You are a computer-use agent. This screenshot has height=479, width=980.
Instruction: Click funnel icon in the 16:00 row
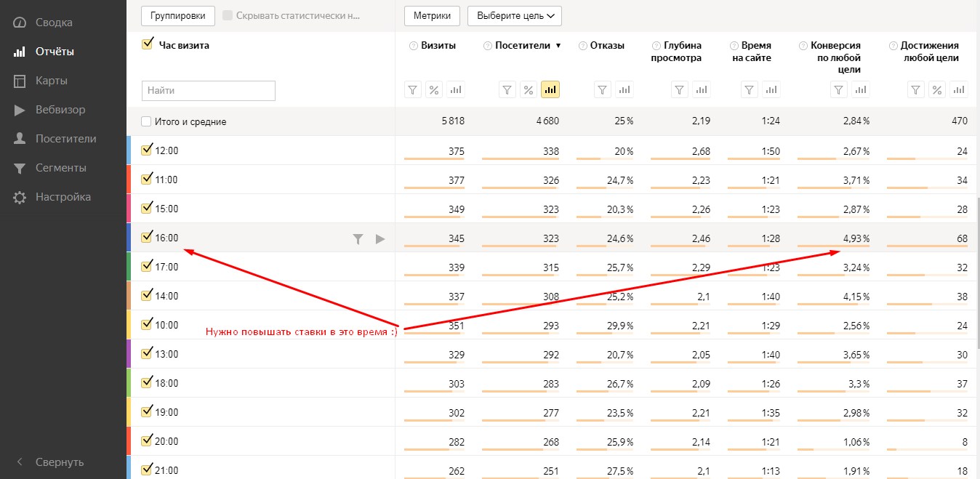(358, 238)
